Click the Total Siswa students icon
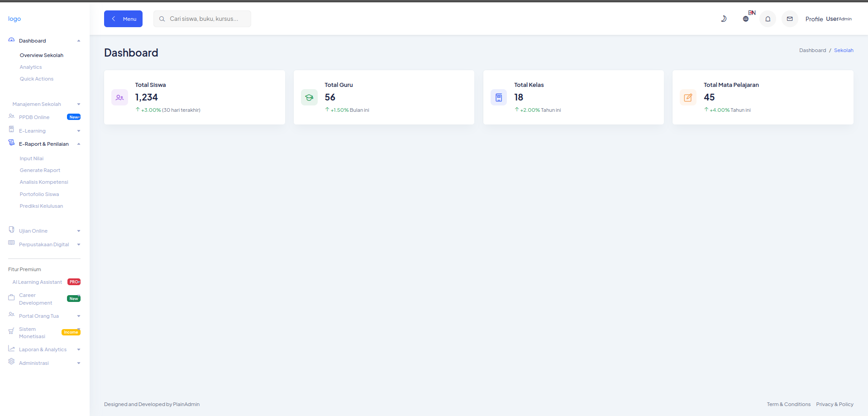Screen dimensions: 868x416 click(119, 97)
